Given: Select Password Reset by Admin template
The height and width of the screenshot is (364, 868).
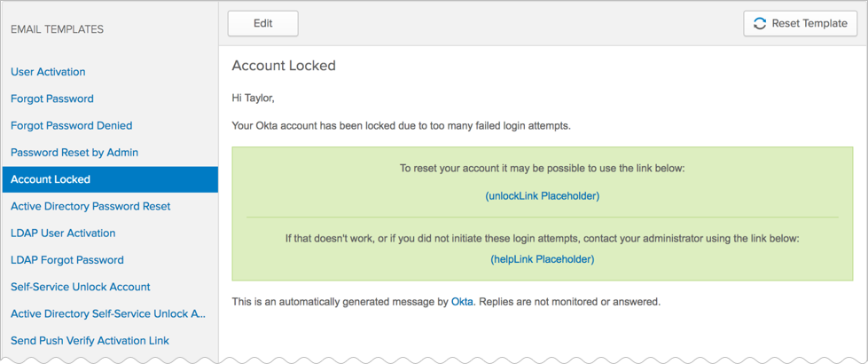Looking at the screenshot, I should pyautogui.click(x=74, y=153).
